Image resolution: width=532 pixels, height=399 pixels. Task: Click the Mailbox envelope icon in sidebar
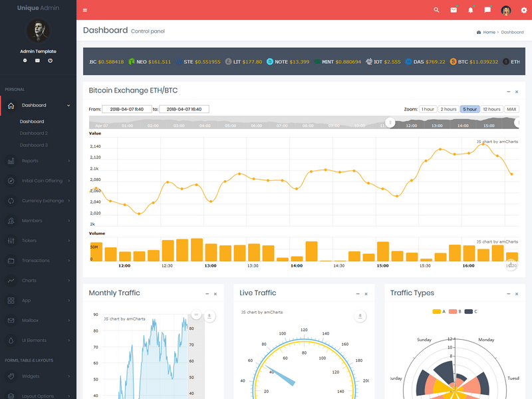(11, 321)
